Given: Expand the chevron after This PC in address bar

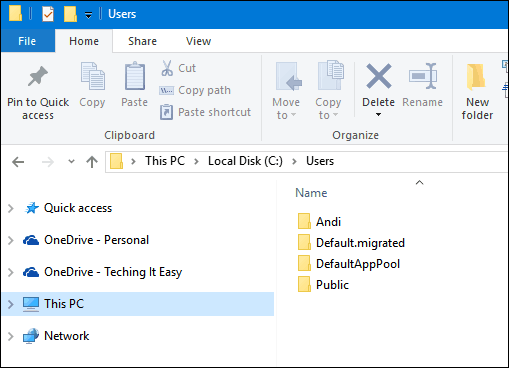Looking at the screenshot, I should [x=197, y=162].
